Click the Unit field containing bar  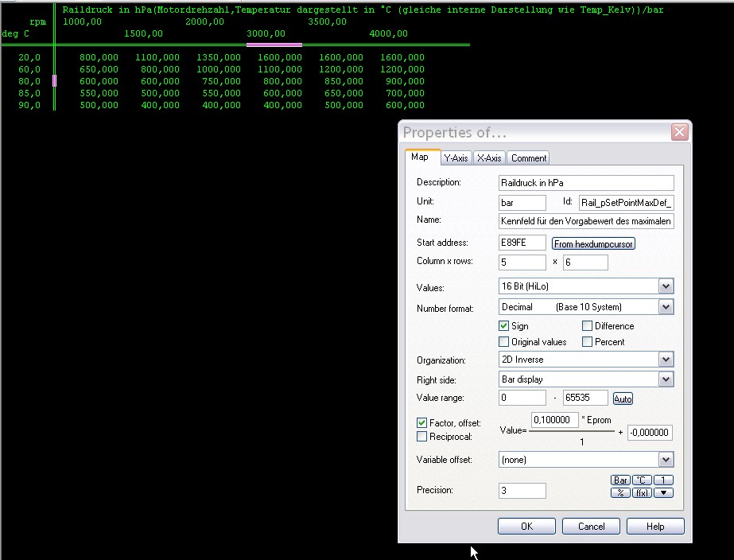[x=522, y=203]
